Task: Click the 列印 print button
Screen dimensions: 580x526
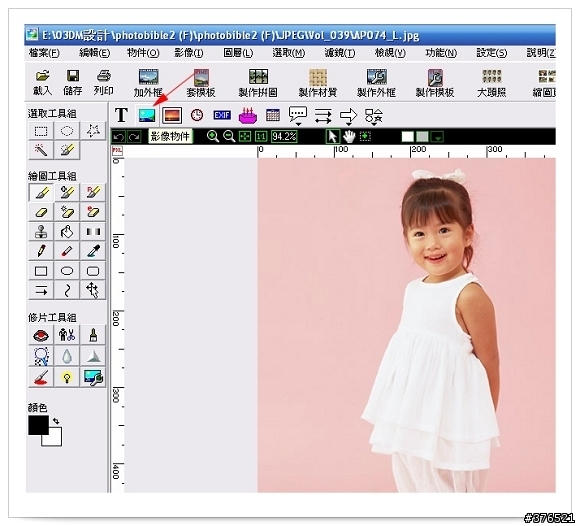Action: point(103,82)
